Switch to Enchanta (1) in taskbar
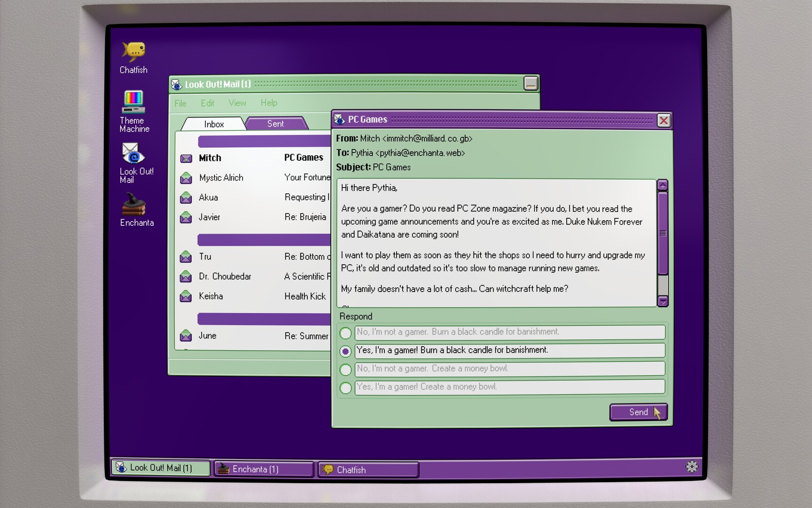 (264, 469)
